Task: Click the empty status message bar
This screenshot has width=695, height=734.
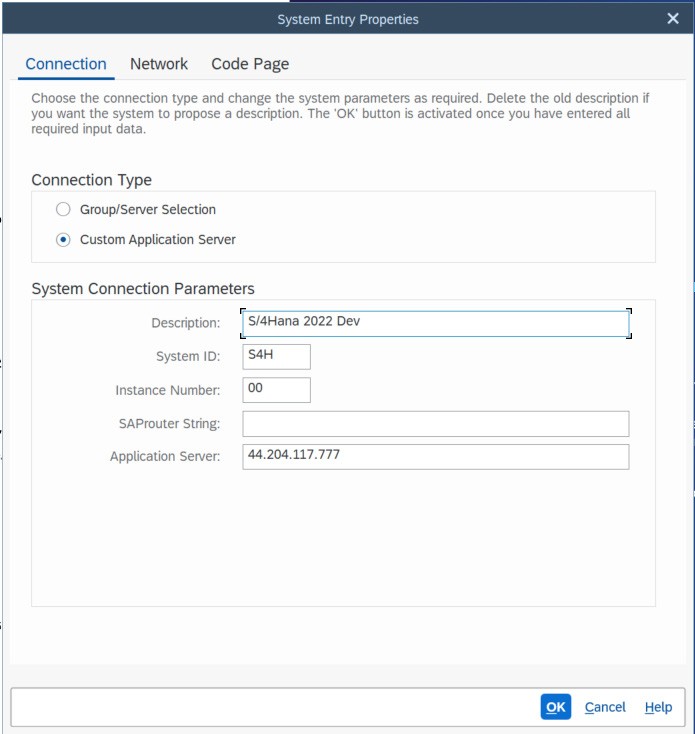Action: pyautogui.click(x=270, y=707)
